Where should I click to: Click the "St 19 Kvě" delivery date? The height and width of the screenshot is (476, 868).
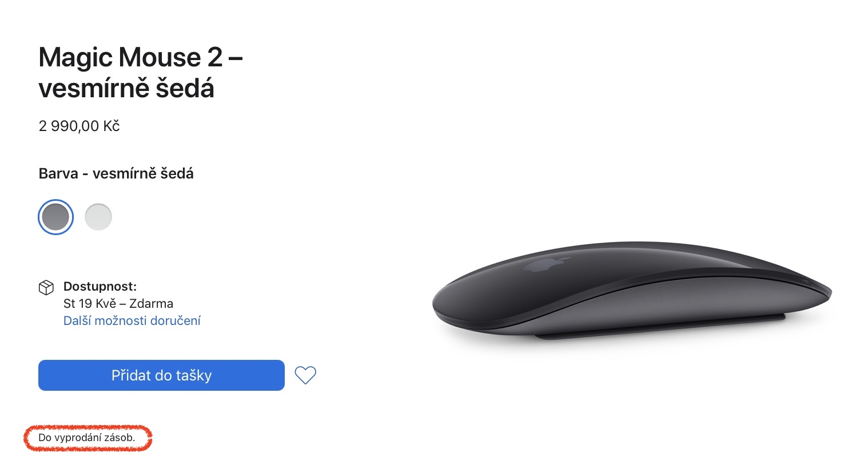(90, 303)
